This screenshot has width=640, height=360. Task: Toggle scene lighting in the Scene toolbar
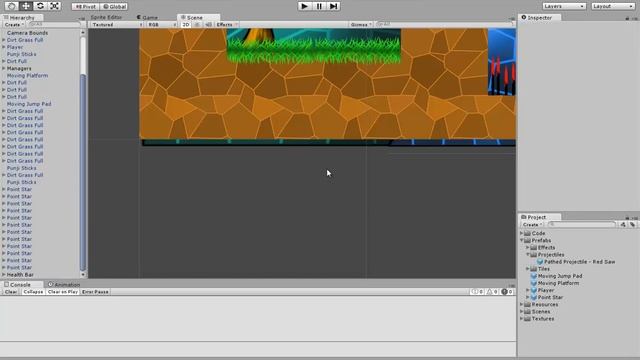click(x=197, y=24)
